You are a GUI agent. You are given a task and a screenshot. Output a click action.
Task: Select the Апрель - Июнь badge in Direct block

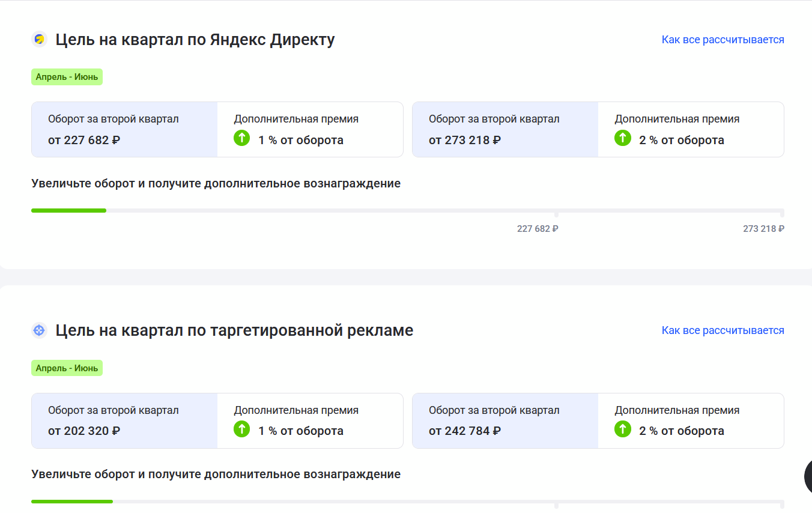pos(67,77)
